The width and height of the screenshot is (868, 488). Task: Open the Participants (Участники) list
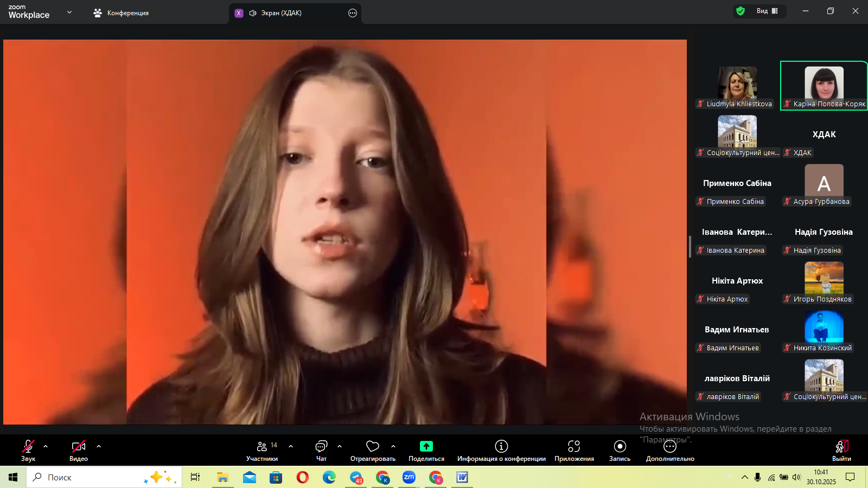[x=262, y=447]
